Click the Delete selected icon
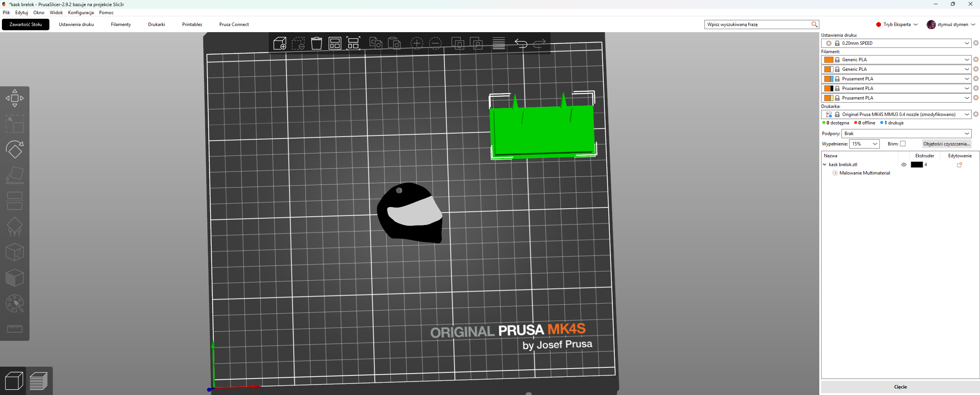The height and width of the screenshot is (395, 980). 298,43
